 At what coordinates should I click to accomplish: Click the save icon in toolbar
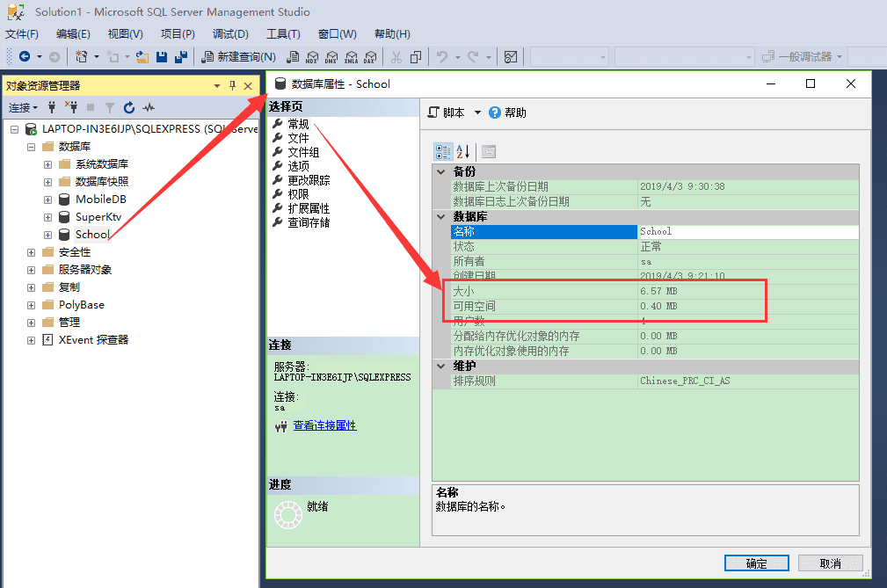(x=162, y=56)
